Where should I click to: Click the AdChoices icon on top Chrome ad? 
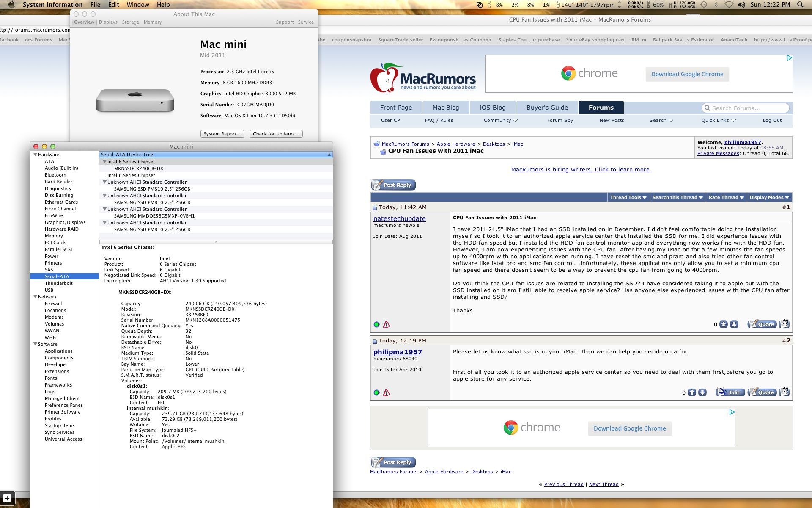789,58
